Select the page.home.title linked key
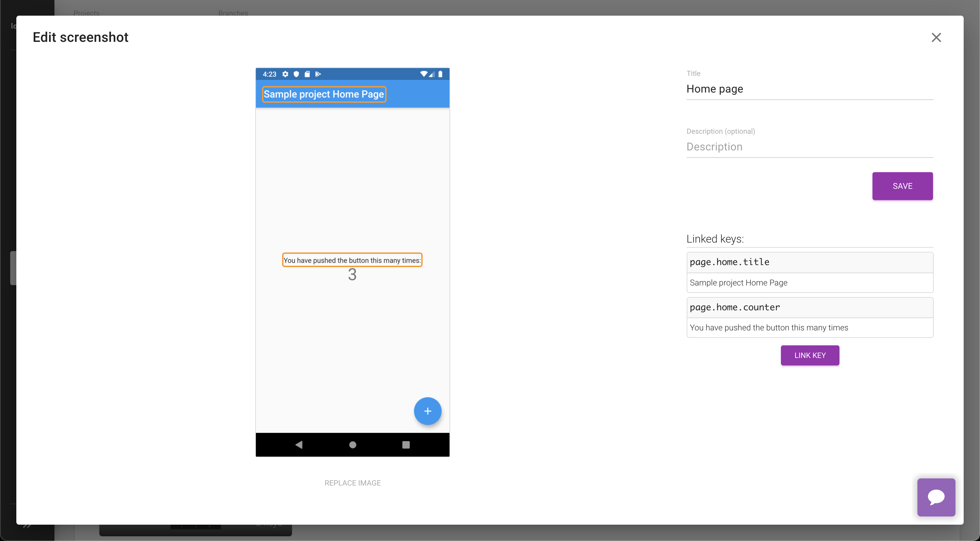The height and width of the screenshot is (541, 980). tap(810, 262)
